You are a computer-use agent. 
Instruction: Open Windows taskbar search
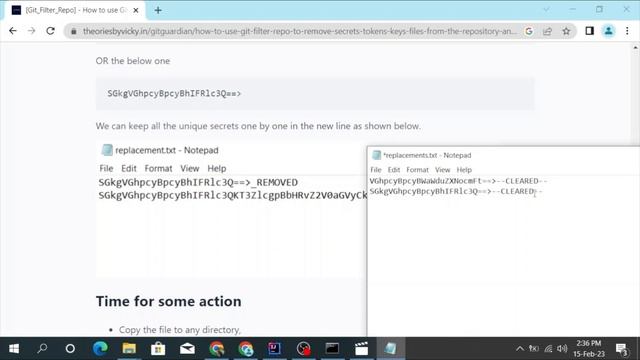click(42, 349)
